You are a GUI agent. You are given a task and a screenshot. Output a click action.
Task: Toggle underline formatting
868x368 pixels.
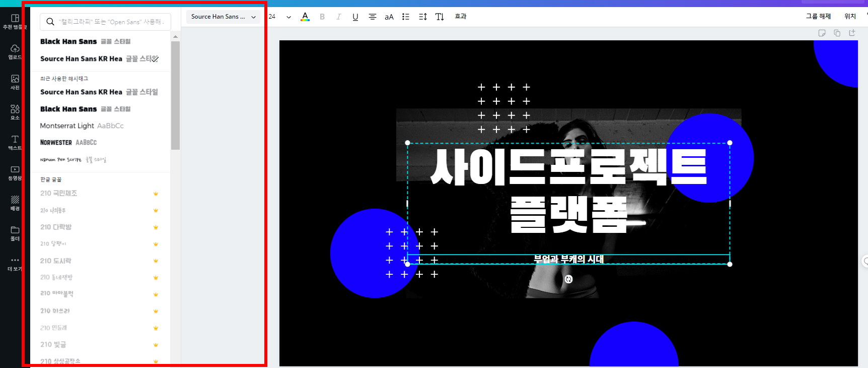[x=355, y=17]
